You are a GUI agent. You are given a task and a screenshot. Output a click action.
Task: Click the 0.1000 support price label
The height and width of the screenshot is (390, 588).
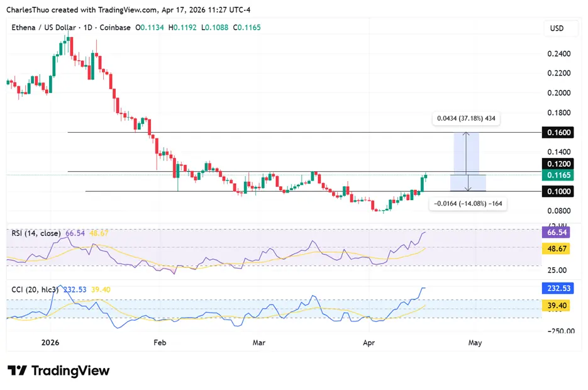558,191
